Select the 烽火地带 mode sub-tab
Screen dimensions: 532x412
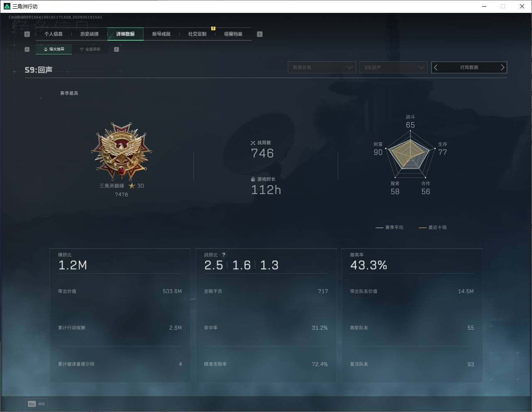pyautogui.click(x=54, y=49)
